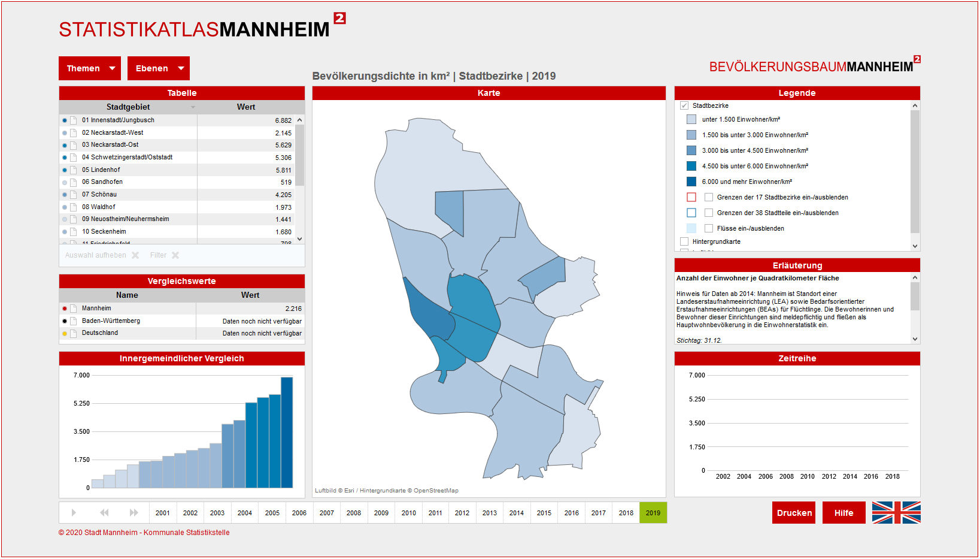
Task: Click the document icon for 01 Innenstadt/Jungbusch
Action: click(74, 120)
